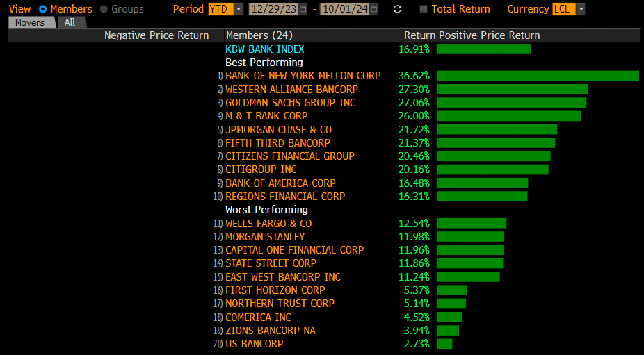Open CAPITAL ONE FINANCIAL CORP
Image resolution: width=644 pixels, height=355 pixels.
tap(295, 250)
